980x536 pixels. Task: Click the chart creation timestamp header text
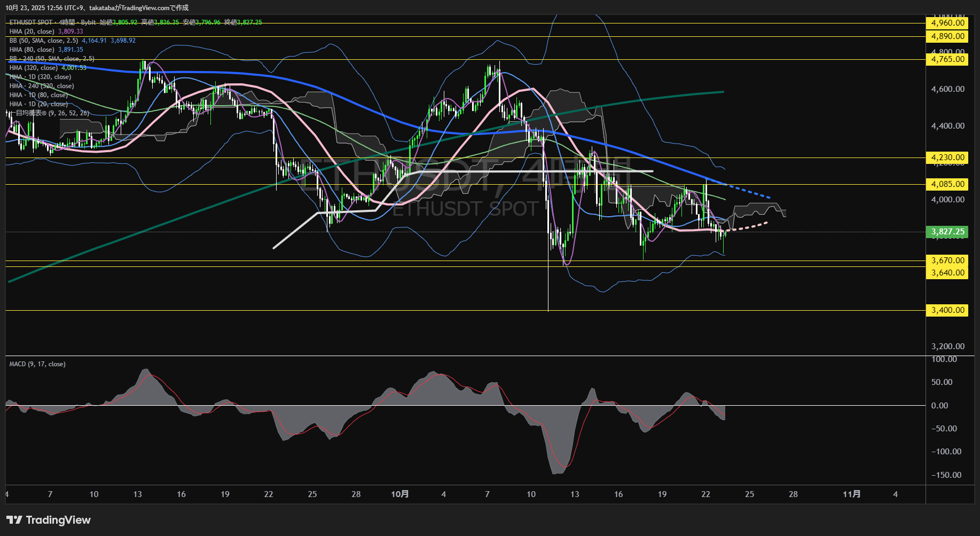(x=97, y=7)
